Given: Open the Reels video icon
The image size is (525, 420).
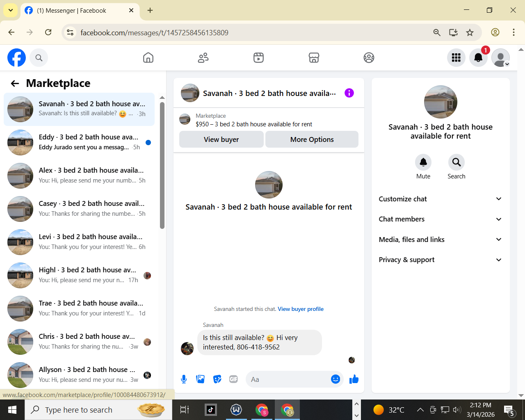Looking at the screenshot, I should pos(258,58).
